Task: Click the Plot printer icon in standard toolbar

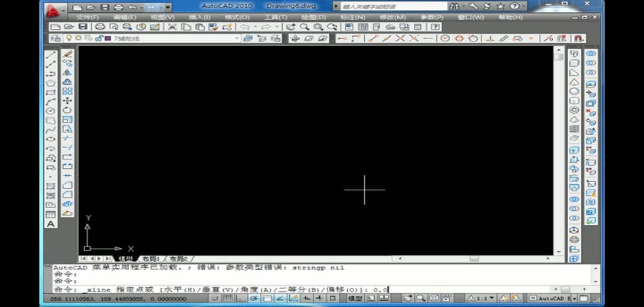Action: (x=100, y=27)
